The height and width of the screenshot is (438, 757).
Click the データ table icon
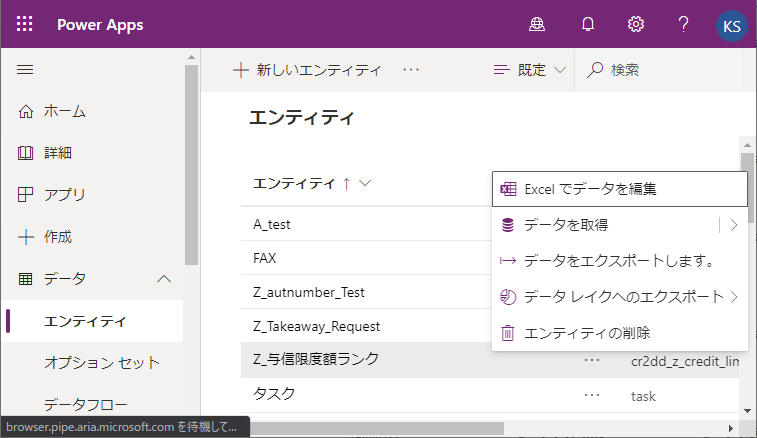pos(26,279)
